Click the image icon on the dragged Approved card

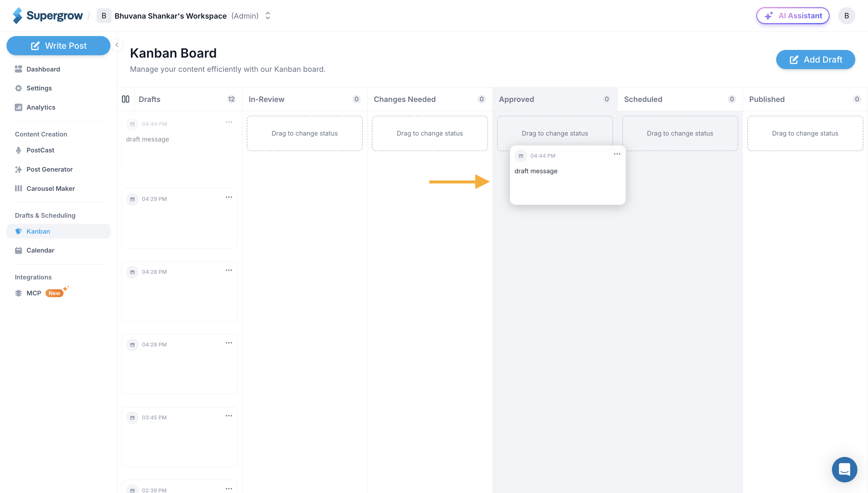(x=521, y=156)
